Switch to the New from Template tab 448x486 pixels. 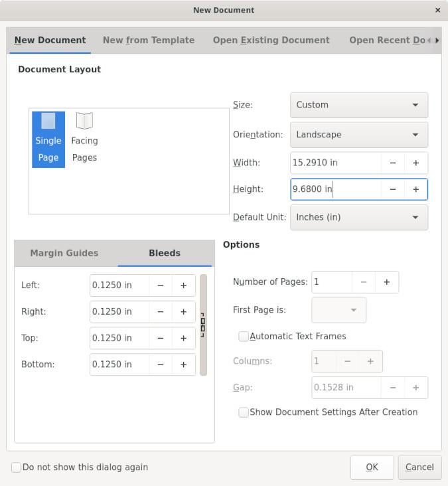149,40
